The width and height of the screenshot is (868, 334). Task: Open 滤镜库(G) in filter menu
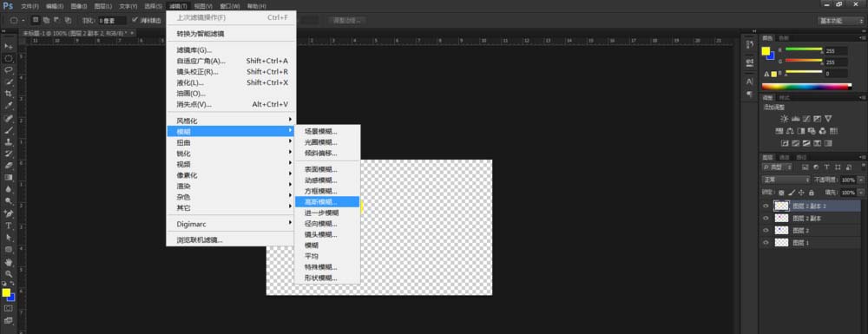point(231,49)
